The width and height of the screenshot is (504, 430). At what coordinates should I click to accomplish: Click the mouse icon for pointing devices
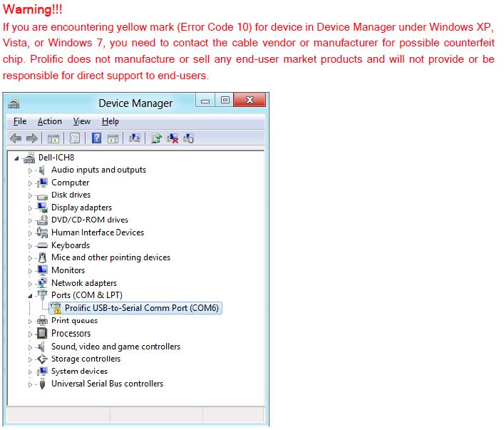(42, 257)
